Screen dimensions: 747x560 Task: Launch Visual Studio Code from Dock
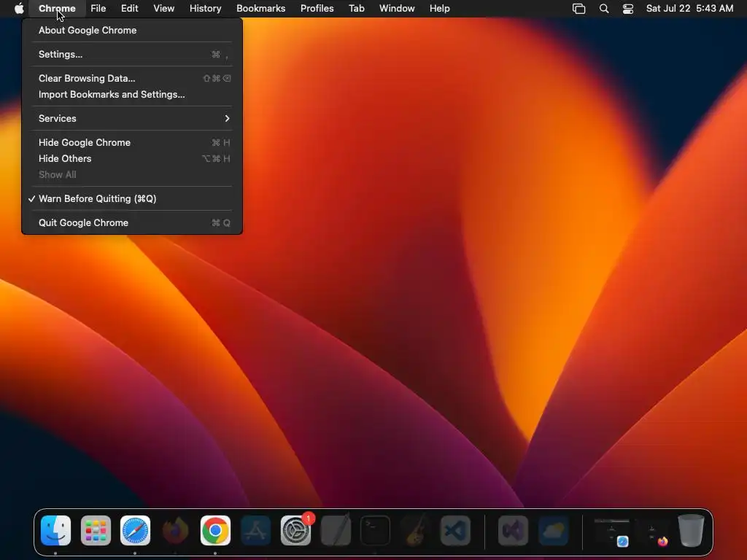(x=455, y=531)
